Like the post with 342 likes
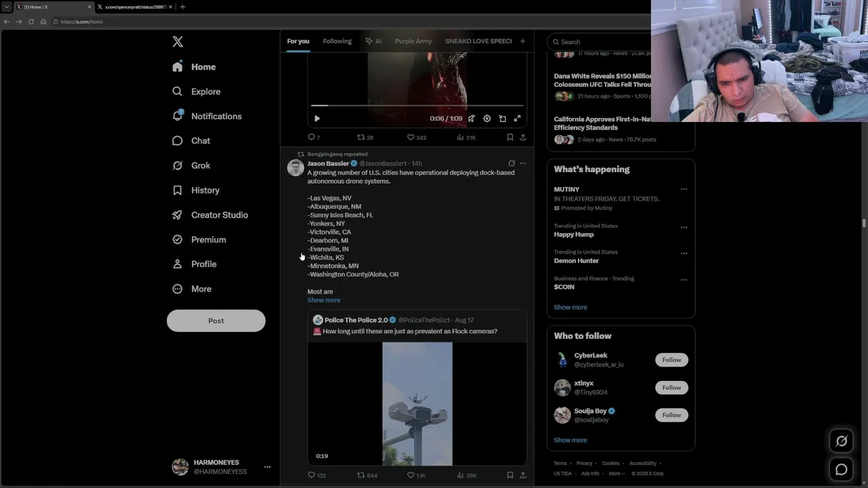Viewport: 868px width, 488px height. point(416,137)
